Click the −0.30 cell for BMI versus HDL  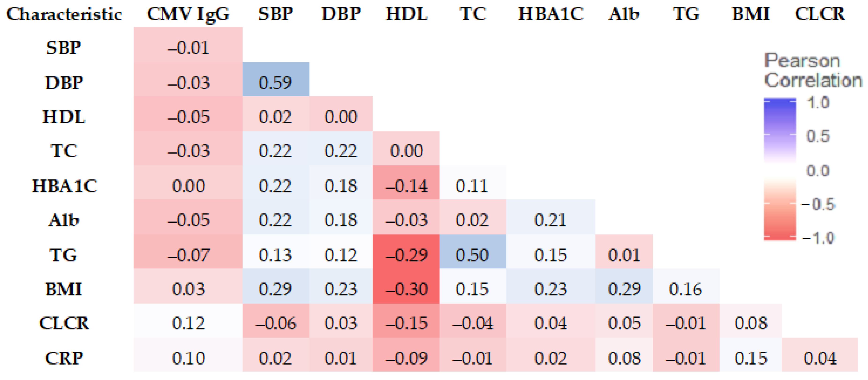click(406, 289)
